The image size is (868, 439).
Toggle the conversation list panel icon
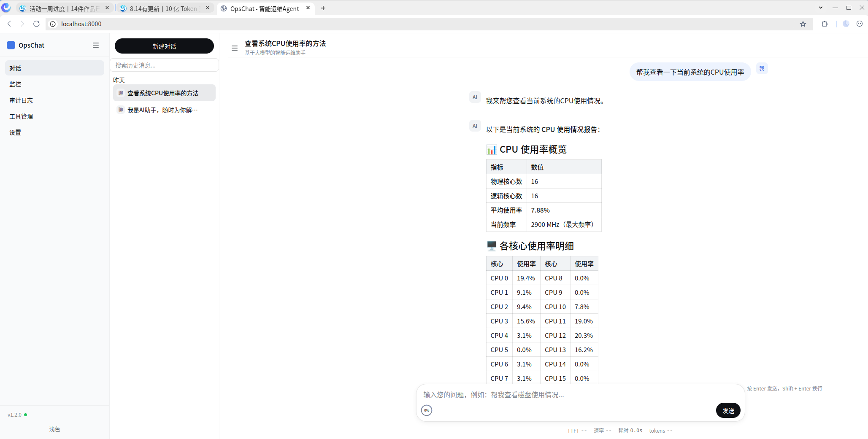[x=235, y=48]
